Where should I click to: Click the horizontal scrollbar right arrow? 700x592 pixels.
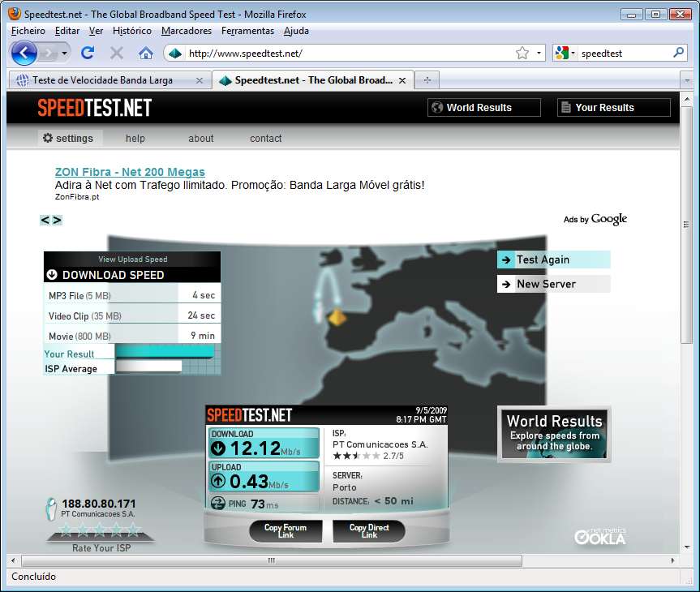673,560
